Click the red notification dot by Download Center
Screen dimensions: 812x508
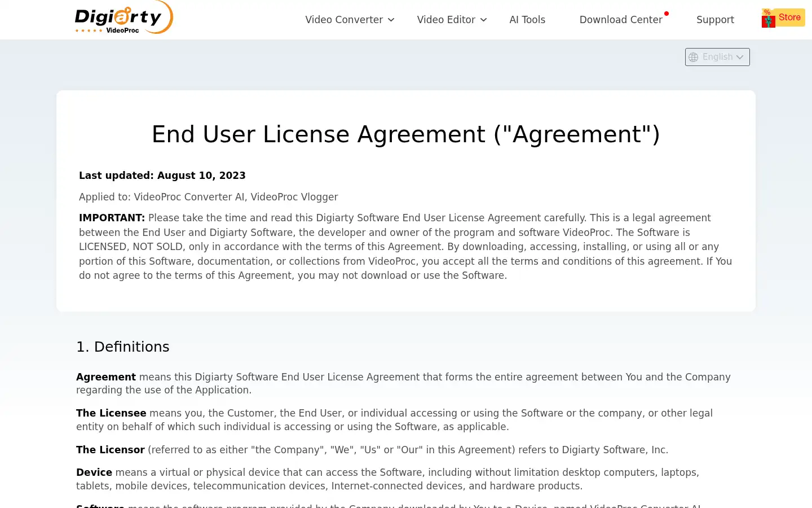pos(667,14)
